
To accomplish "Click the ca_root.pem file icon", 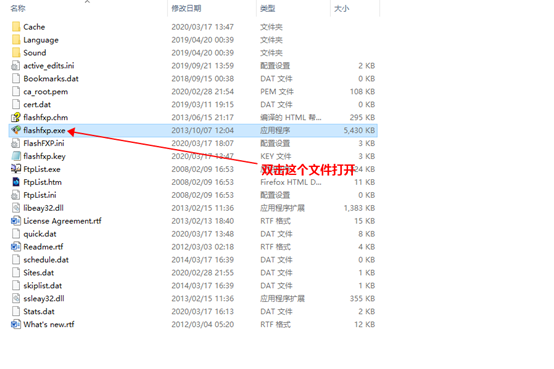I will [x=16, y=92].
